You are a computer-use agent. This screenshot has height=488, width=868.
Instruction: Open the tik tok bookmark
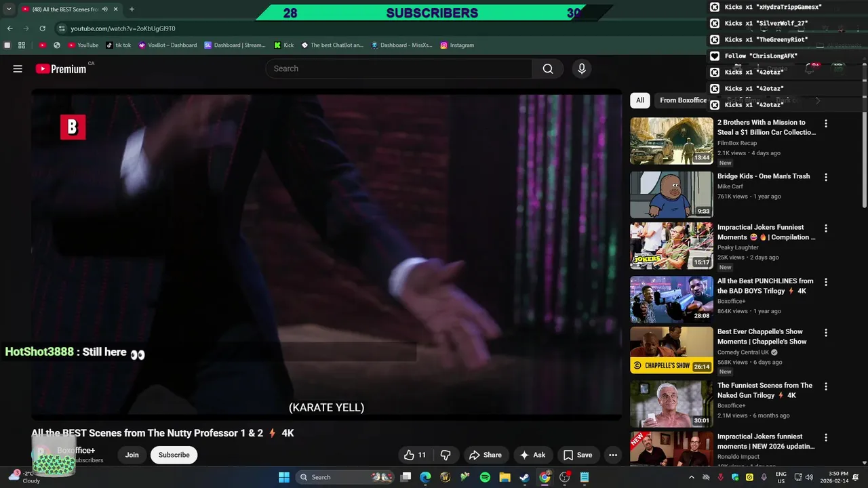pyautogui.click(x=118, y=45)
